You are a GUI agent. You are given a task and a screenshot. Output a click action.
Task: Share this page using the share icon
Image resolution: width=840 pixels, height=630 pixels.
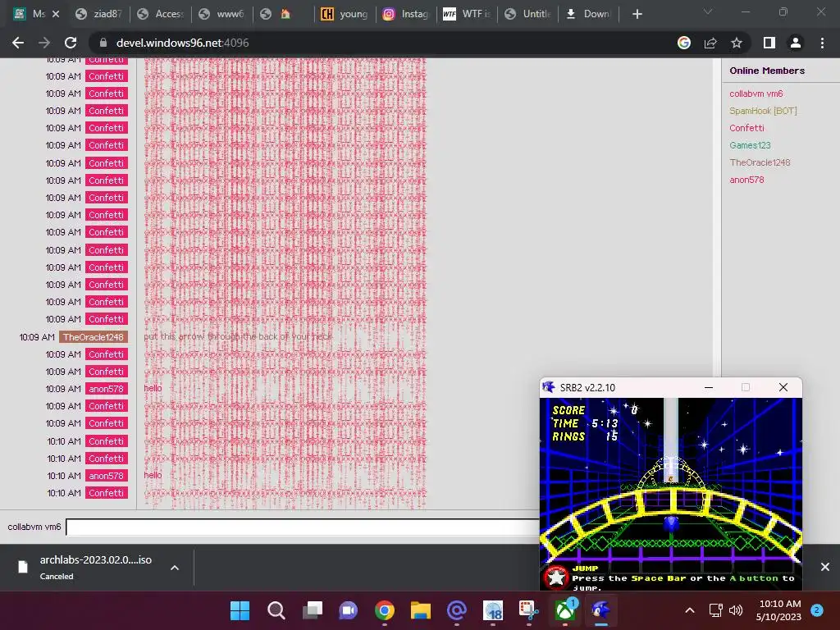[x=710, y=43]
